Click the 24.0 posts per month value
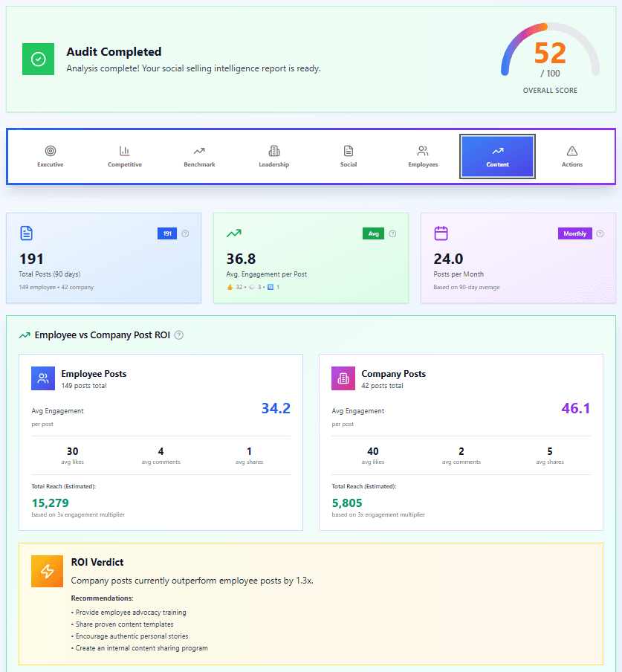Viewport: 622px width, 672px height. pos(449,259)
